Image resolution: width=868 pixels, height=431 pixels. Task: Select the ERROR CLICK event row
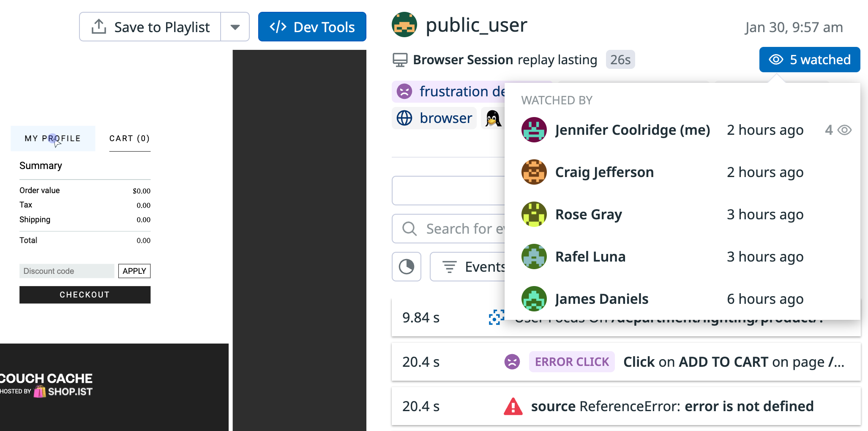[x=625, y=362]
